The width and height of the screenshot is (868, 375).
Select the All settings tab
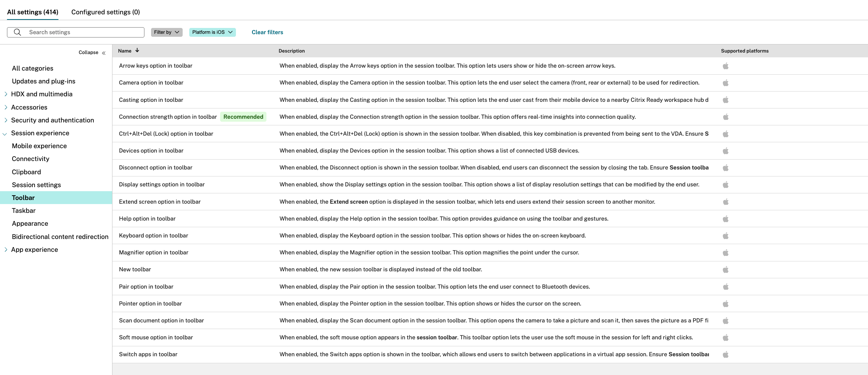(33, 12)
